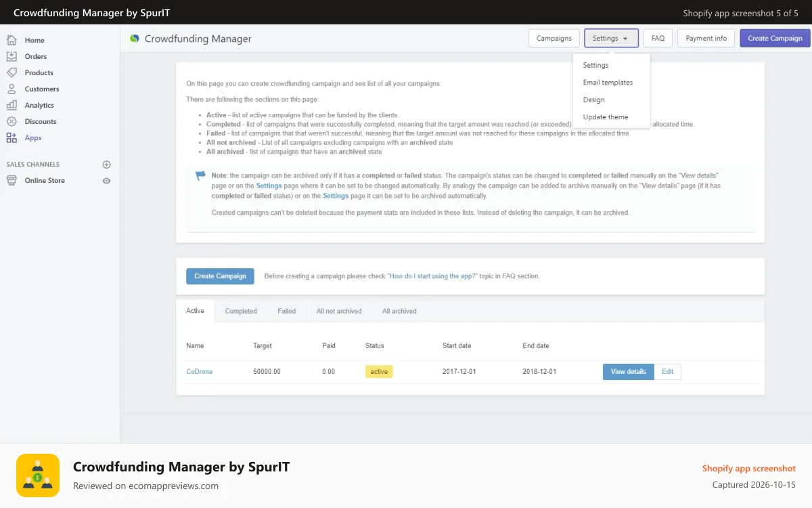The width and height of the screenshot is (812, 508).
Task: Click the Online Store shop icon
Action: [12, 180]
